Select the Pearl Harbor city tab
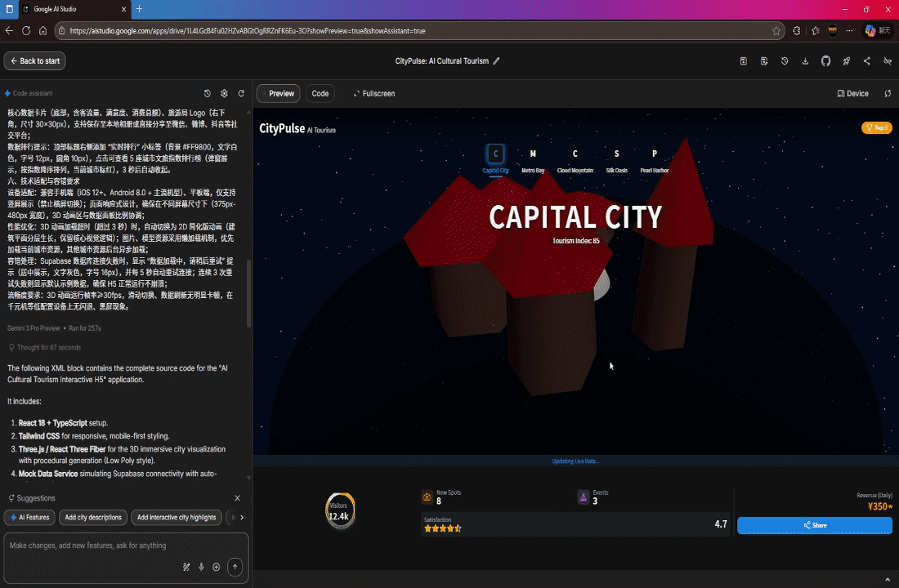The width and height of the screenshot is (899, 588). pyautogui.click(x=654, y=160)
